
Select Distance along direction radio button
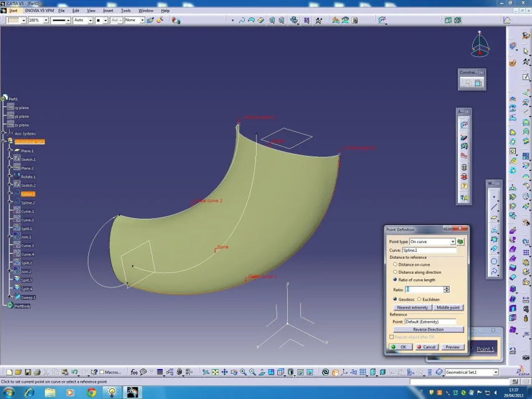tap(395, 272)
